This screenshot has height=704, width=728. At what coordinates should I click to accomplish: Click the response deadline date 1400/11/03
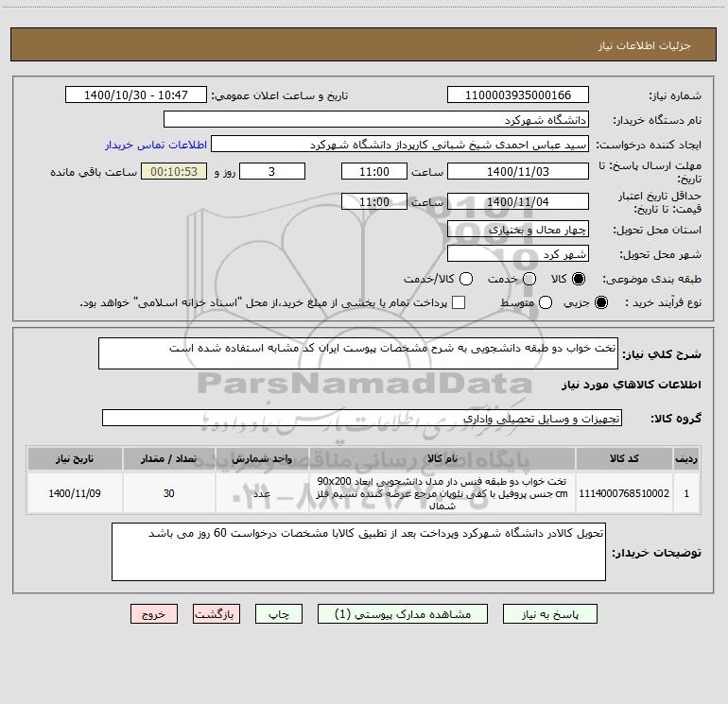(518, 171)
